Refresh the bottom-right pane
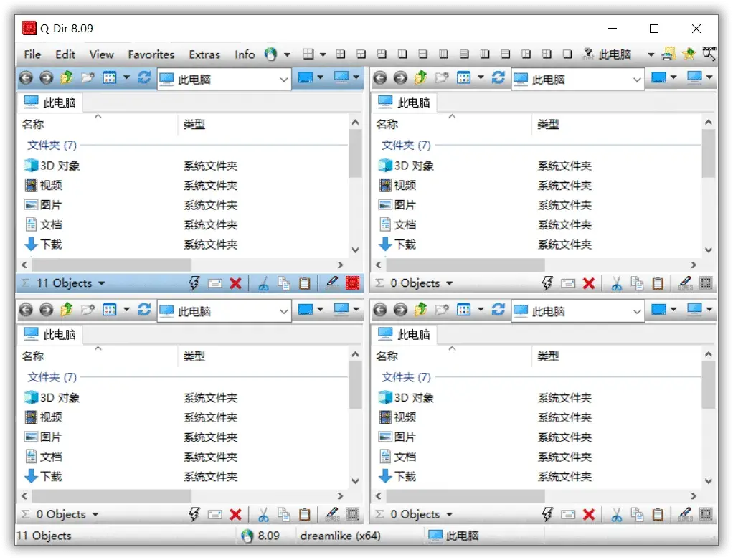The image size is (733, 560). (498, 310)
